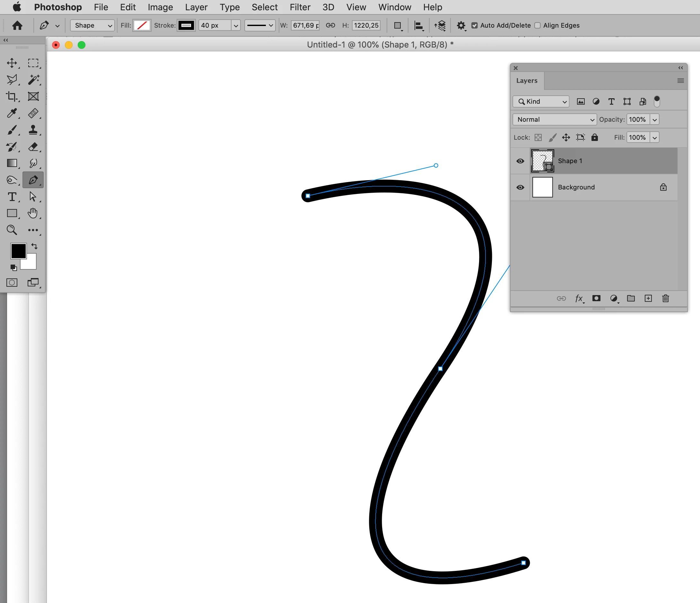Select the Horizontal Type tool

pyautogui.click(x=12, y=197)
